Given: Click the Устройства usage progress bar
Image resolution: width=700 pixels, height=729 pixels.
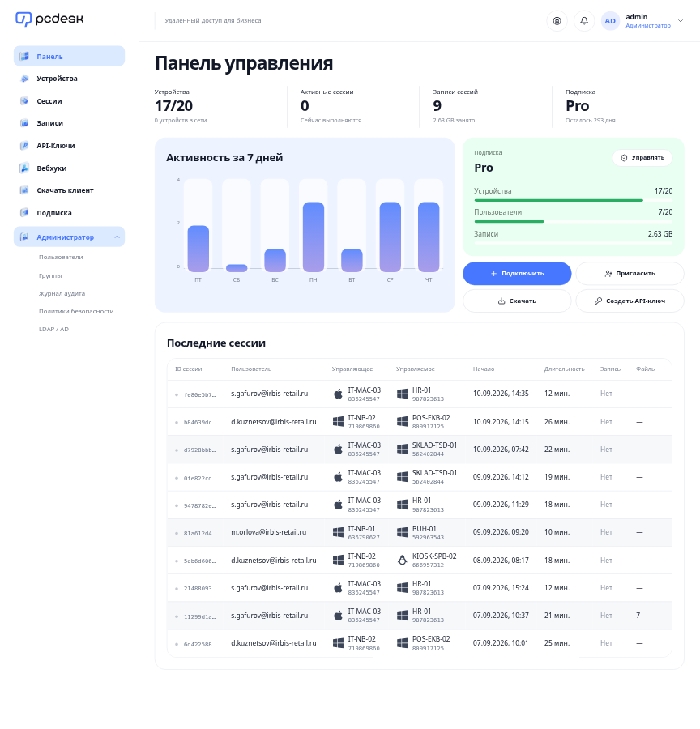Looking at the screenshot, I should [573, 200].
